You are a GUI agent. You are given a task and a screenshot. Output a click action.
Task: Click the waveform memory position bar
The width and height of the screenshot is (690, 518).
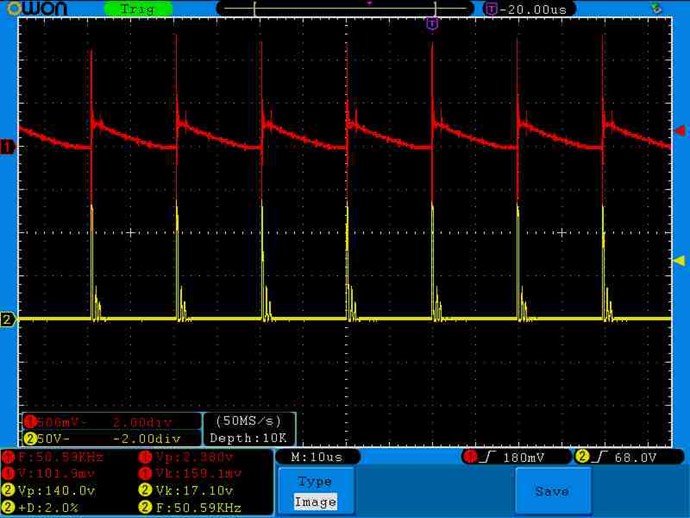[345, 9]
